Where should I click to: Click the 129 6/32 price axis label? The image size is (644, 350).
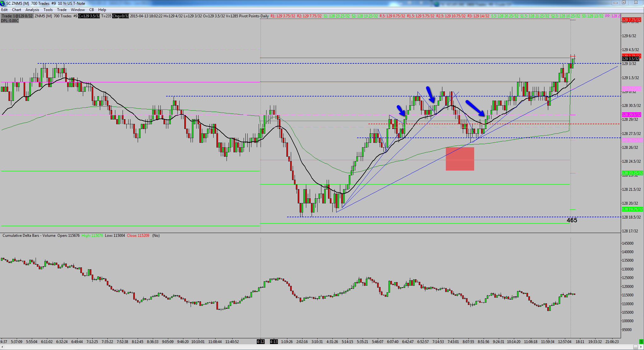point(629,36)
